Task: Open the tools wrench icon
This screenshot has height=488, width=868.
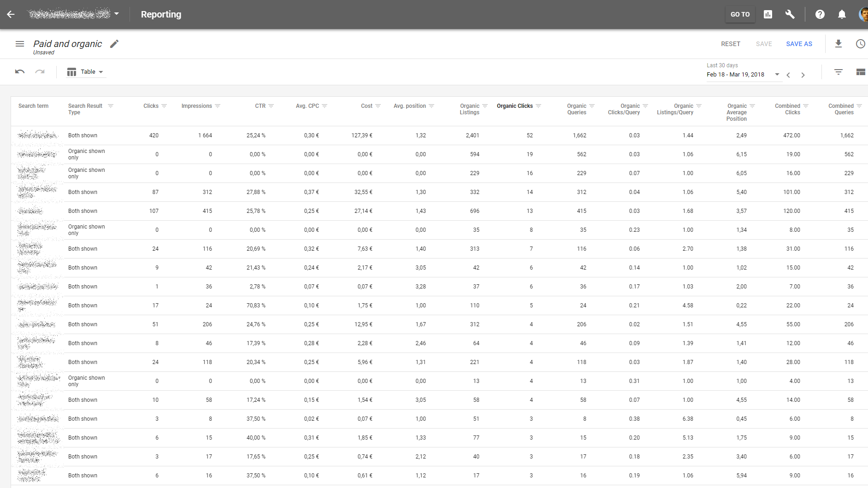Action: click(790, 14)
